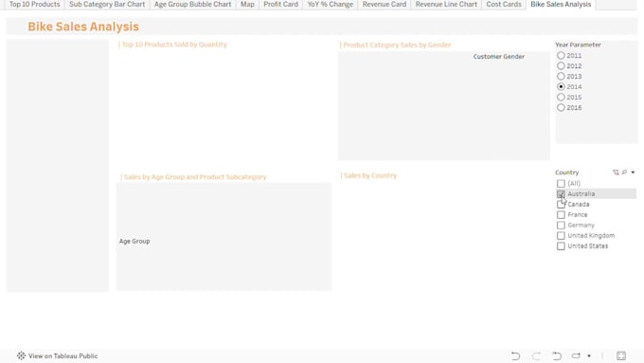This screenshot has height=363, width=644.
Task: Click the Tableau logo icon
Action: pos(21,355)
